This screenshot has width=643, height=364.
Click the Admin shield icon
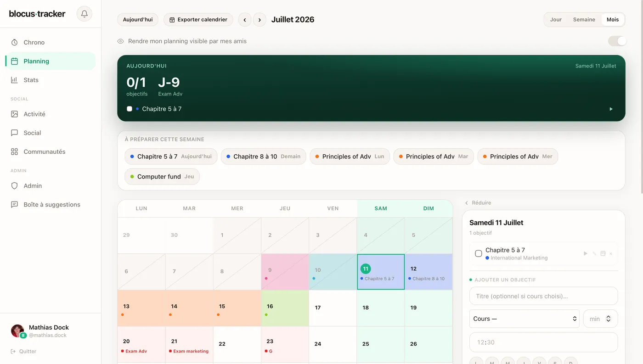point(14,186)
